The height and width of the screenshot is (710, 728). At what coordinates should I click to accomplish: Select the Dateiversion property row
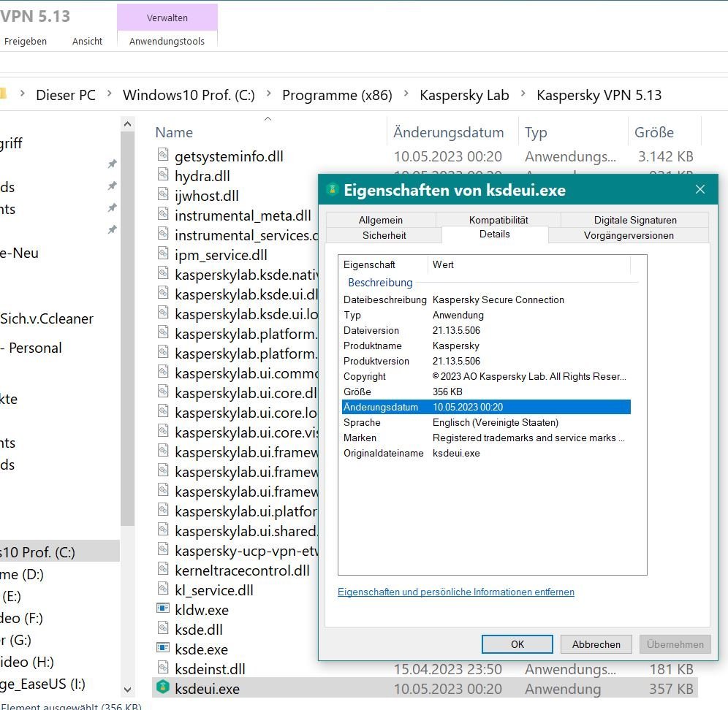pyautogui.click(x=486, y=330)
